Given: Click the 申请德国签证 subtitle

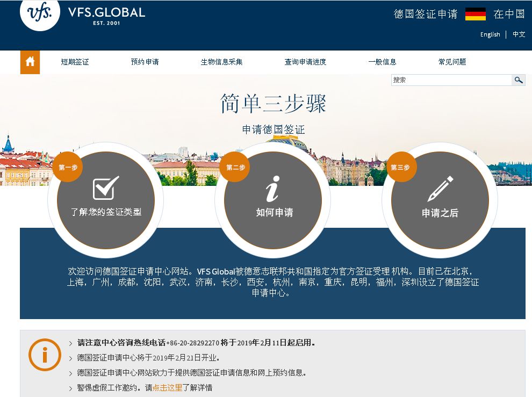Looking at the screenshot, I should [274, 129].
